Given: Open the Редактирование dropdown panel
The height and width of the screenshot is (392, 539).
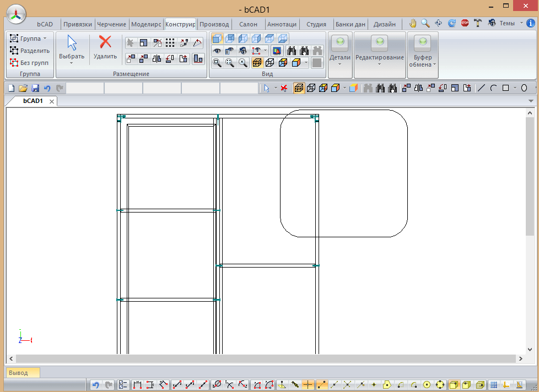Looking at the screenshot, I should (379, 57).
